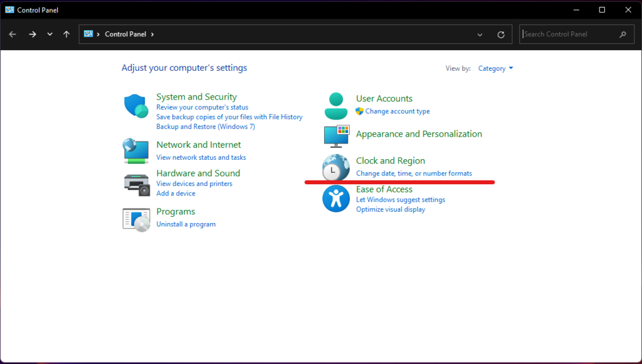This screenshot has height=364, width=642.
Task: Click the Control Panel icon in the address bar
Action: [x=89, y=34]
